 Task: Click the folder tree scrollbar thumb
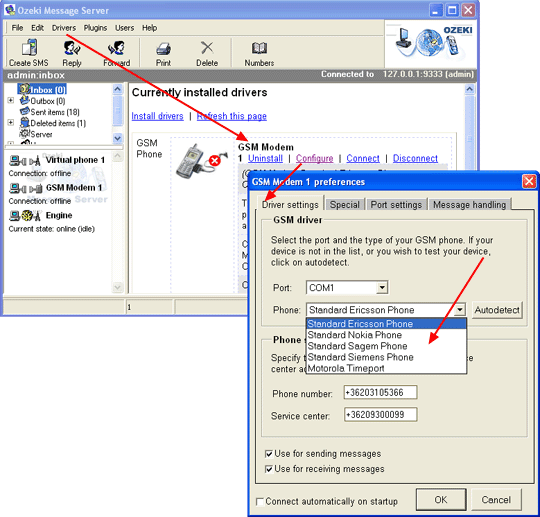pos(117,111)
